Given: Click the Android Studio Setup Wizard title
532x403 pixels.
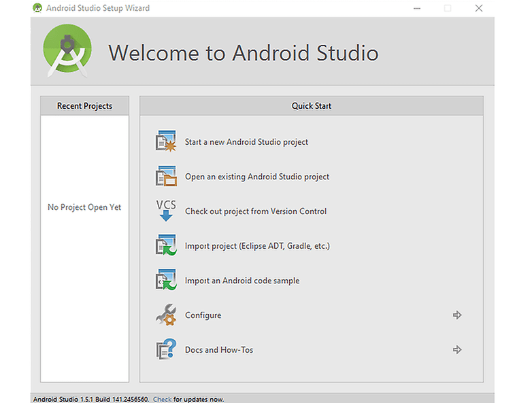Looking at the screenshot, I should (98, 7).
